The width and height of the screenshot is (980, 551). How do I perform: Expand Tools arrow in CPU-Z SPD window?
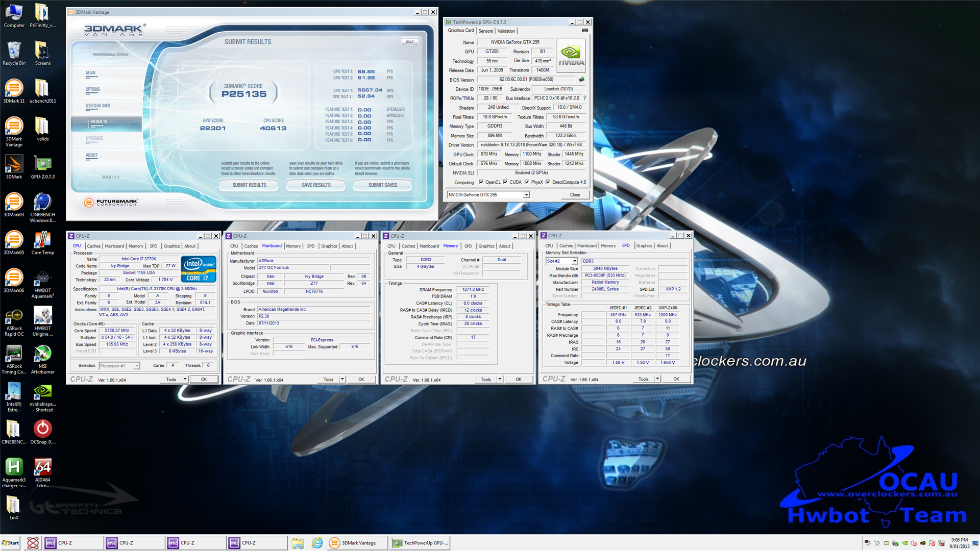(x=657, y=379)
